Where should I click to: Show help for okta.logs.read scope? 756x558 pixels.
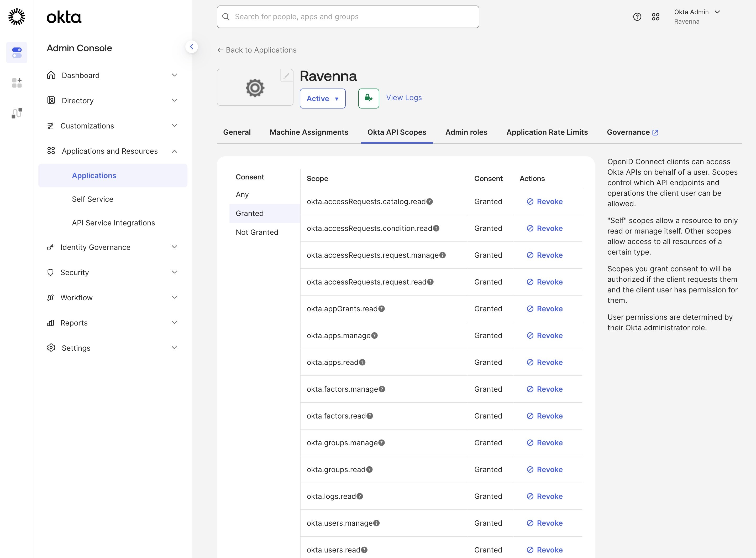point(360,496)
